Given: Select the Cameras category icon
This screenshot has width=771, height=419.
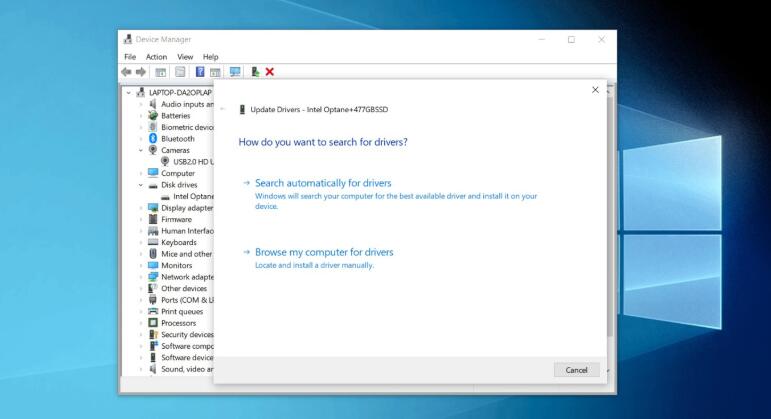Looking at the screenshot, I should (x=153, y=150).
